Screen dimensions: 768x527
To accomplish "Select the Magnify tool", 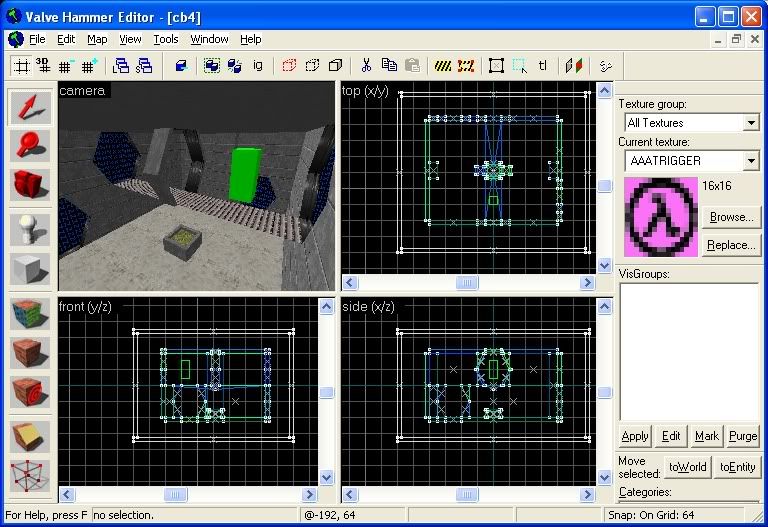I will click(x=30, y=146).
